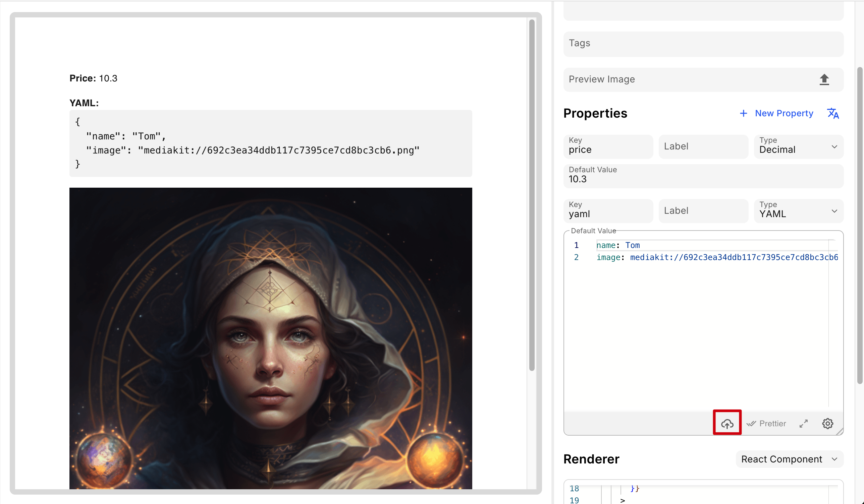Screen dimensions: 864x504
Task: Click the preview pane vertical scrollbar
Action: (532, 195)
